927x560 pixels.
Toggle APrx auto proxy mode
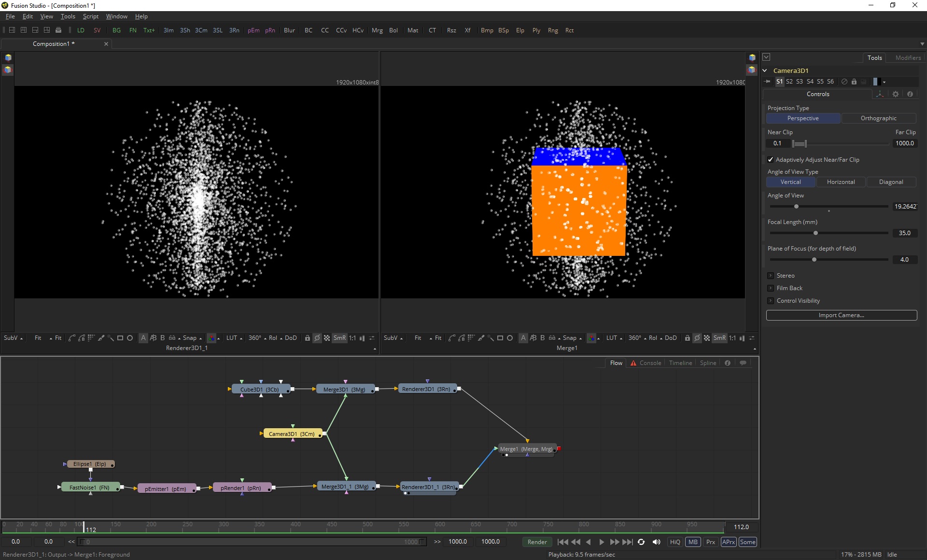(x=729, y=542)
